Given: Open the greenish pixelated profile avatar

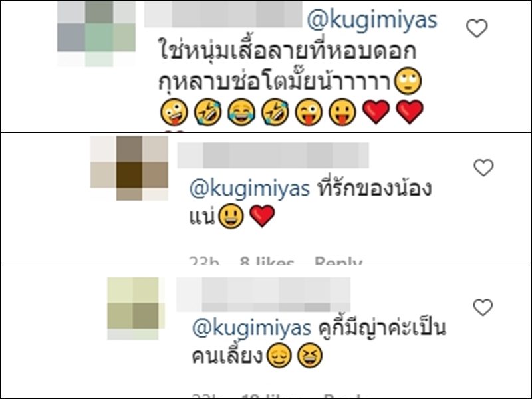Looking at the screenshot, I should (96, 34).
